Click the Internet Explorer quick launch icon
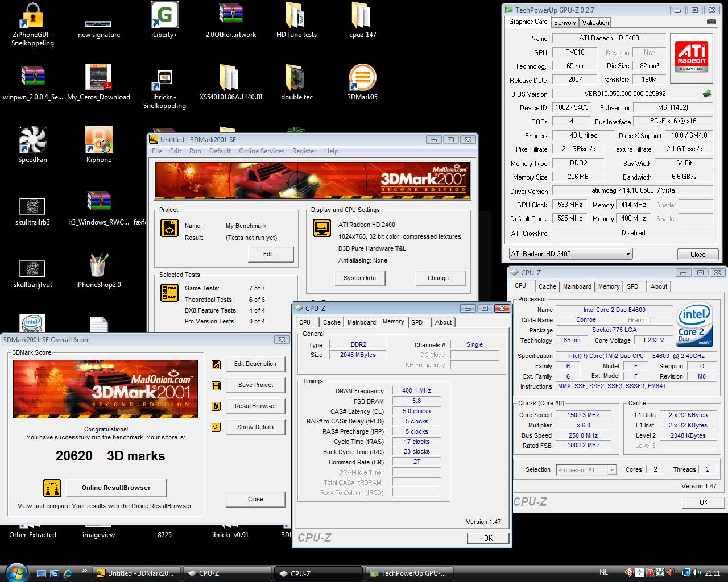 (68, 573)
